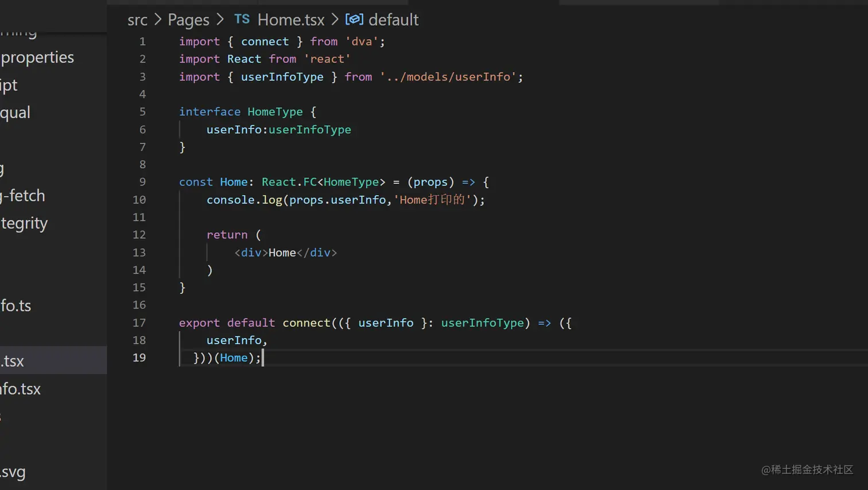Screen dimensions: 868x490
Task: Select the tegrity item in sidebar
Action: point(24,224)
